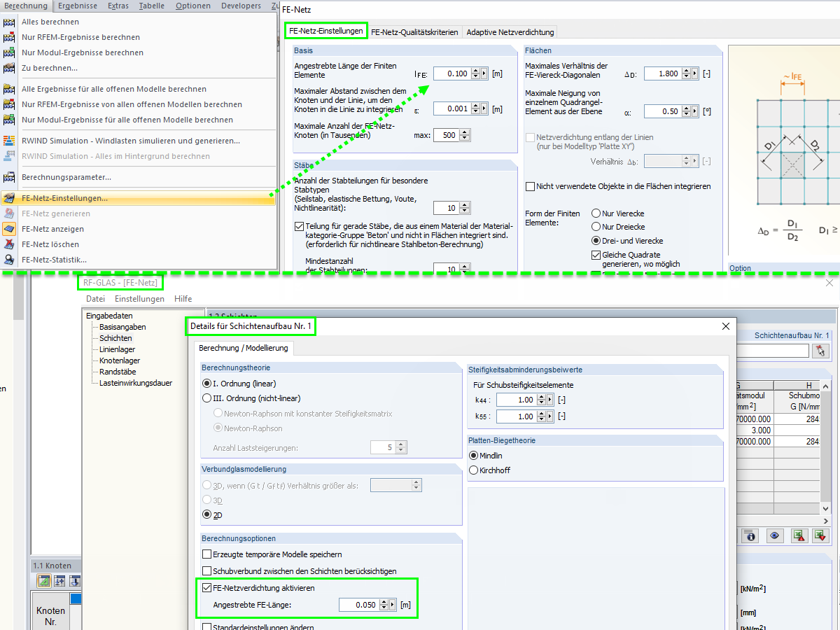Click the Nur Modul-Ergebnisse berechnen icon
840x630 pixels.
[9, 52]
